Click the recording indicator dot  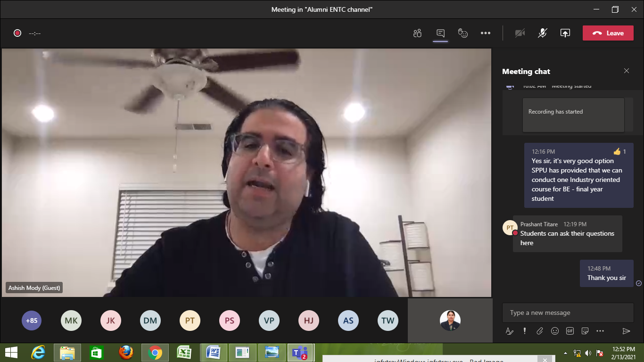click(x=17, y=33)
